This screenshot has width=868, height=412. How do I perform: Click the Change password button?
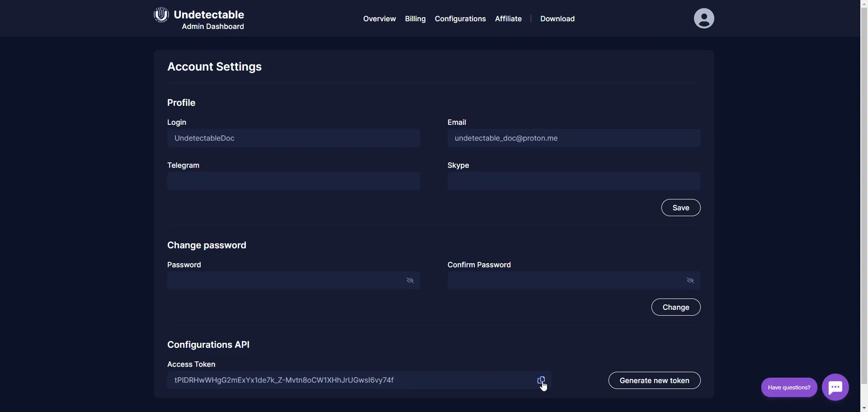pyautogui.click(x=676, y=307)
